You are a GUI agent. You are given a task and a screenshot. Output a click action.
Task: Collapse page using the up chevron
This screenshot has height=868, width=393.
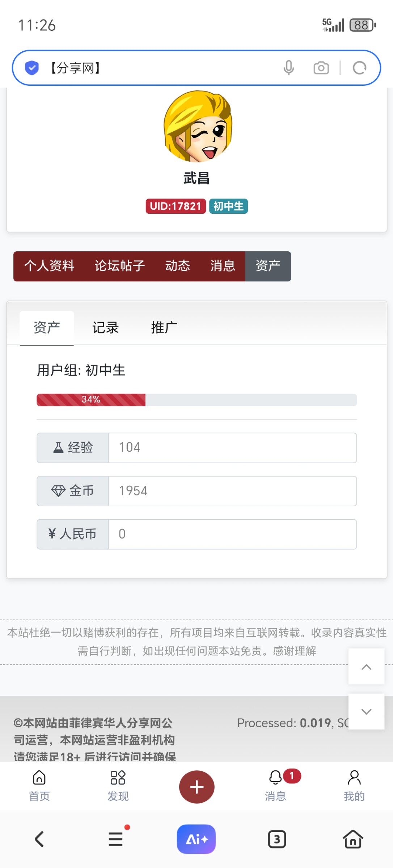click(x=366, y=667)
